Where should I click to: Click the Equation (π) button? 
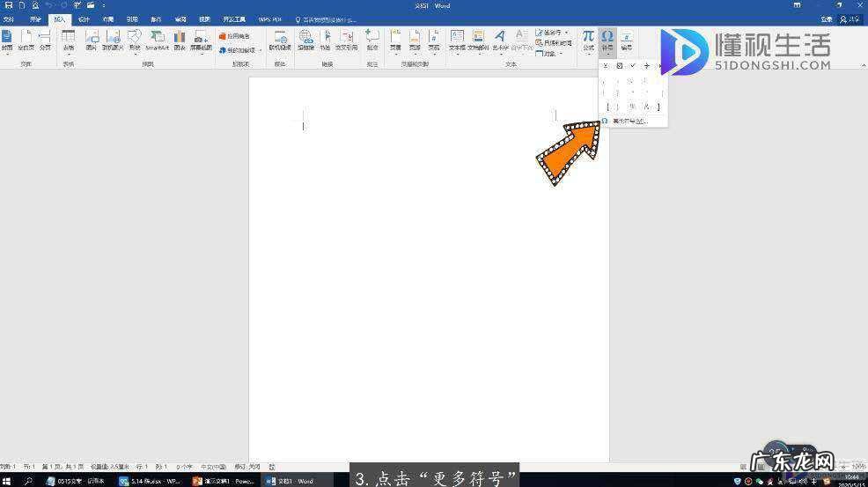pos(588,40)
